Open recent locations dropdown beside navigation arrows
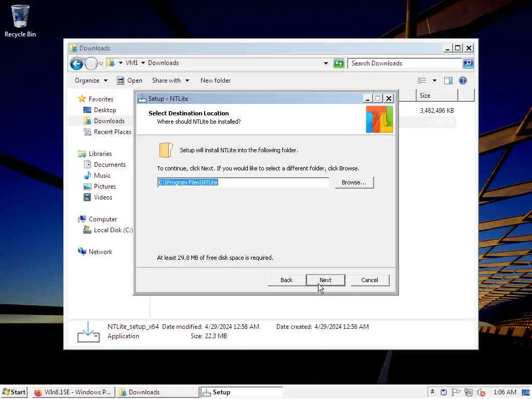The image size is (532, 399). coord(101,64)
